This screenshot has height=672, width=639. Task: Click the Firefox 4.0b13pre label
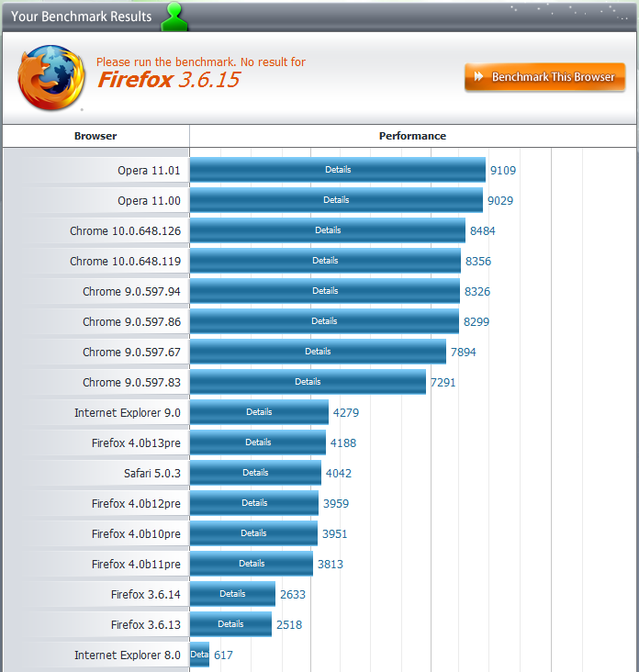pos(136,443)
